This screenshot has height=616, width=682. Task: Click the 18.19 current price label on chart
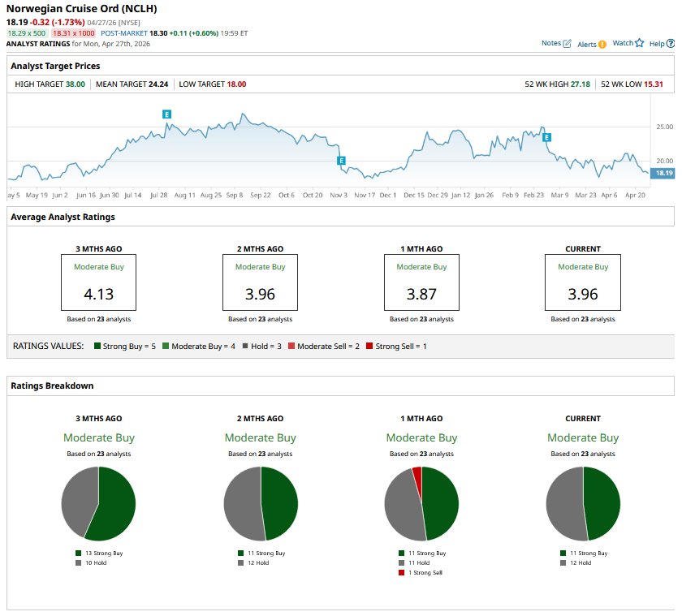tap(663, 173)
